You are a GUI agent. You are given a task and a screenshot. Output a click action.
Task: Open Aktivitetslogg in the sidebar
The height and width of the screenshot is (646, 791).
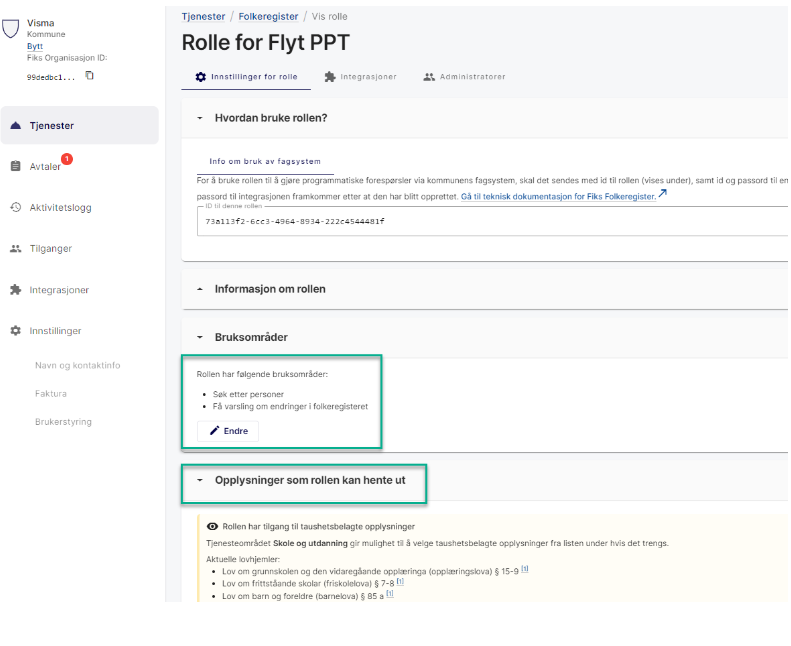coord(60,207)
